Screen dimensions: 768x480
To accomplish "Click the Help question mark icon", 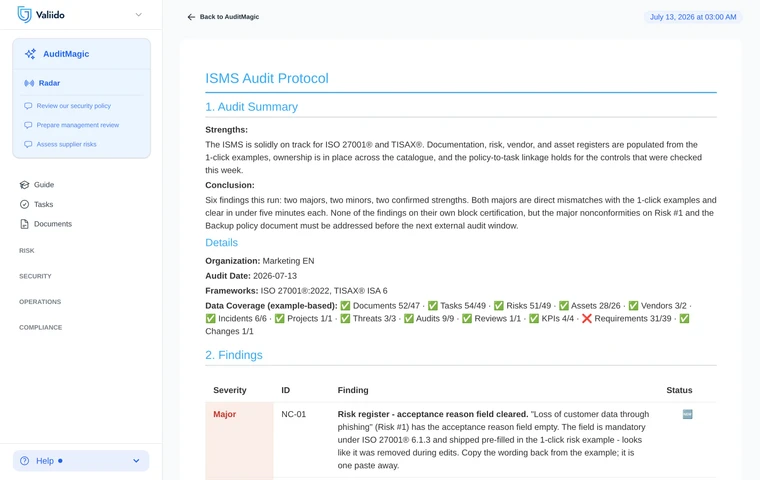I will point(24,461).
